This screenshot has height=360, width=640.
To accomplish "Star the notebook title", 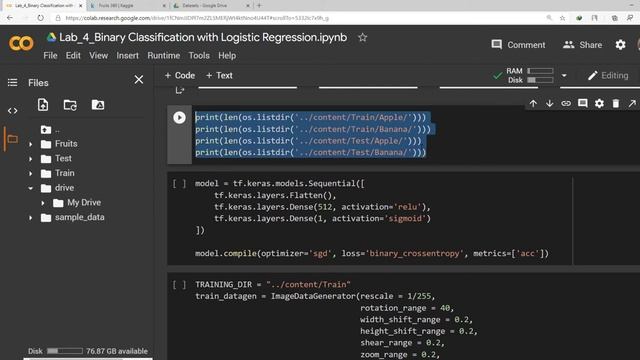I will coord(362,38).
